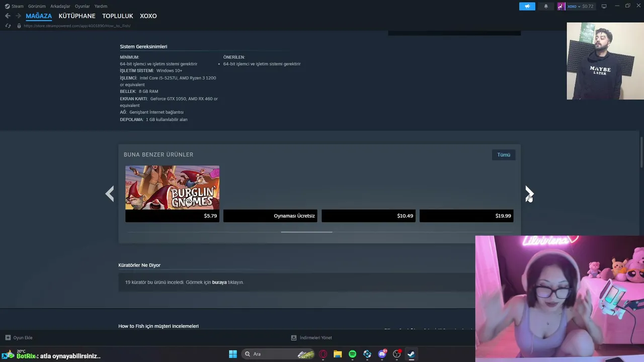The width and height of the screenshot is (644, 362).
Task: Open the Arkadaşlar menu
Action: coord(60,6)
